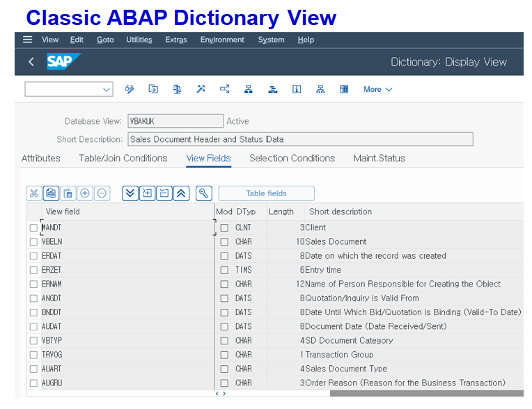
Task: Open the Utilities menu
Action: pyautogui.click(x=139, y=40)
